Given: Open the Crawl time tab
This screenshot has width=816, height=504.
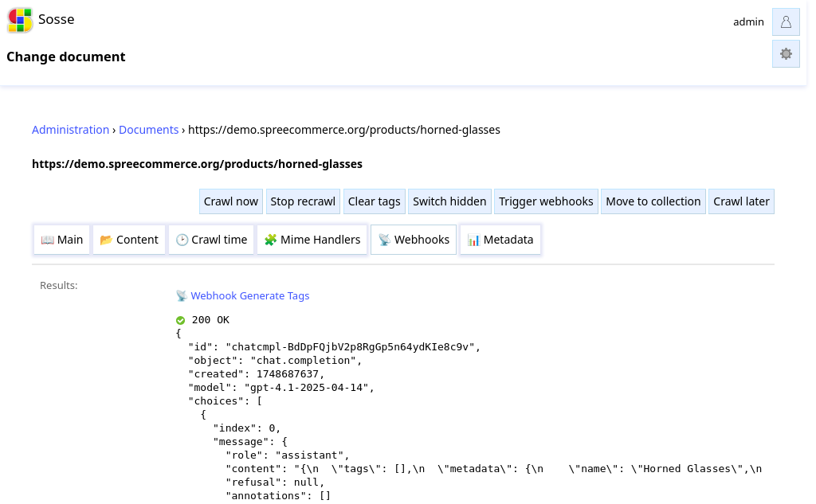Looking at the screenshot, I should tap(211, 240).
